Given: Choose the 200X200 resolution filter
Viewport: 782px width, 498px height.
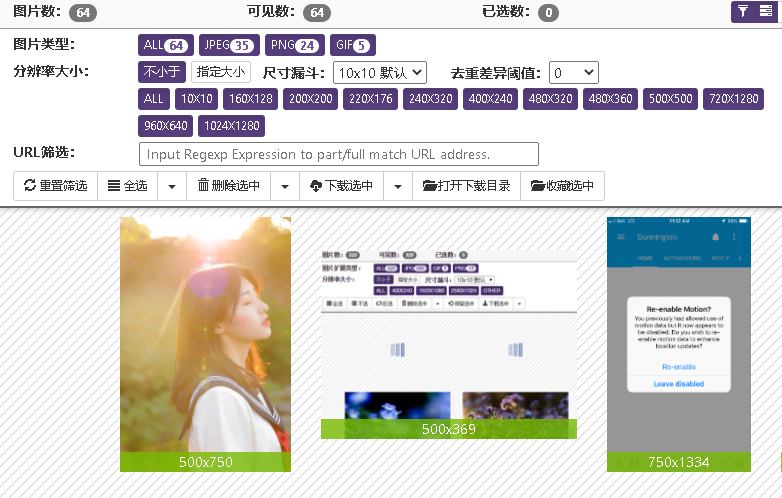Looking at the screenshot, I should [x=311, y=99].
